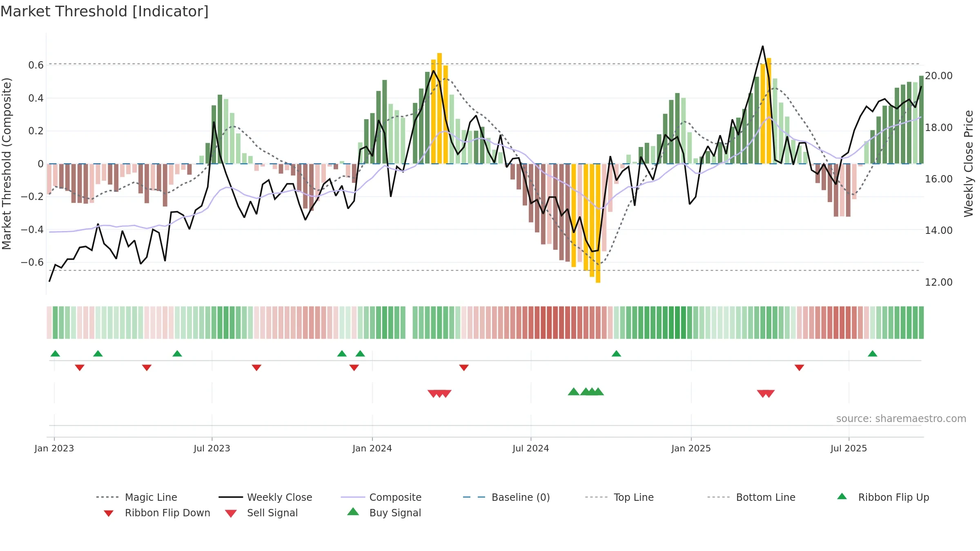Toggle the Baseline (0) legend entry
This screenshot has height=551, width=980.
[x=506, y=497]
